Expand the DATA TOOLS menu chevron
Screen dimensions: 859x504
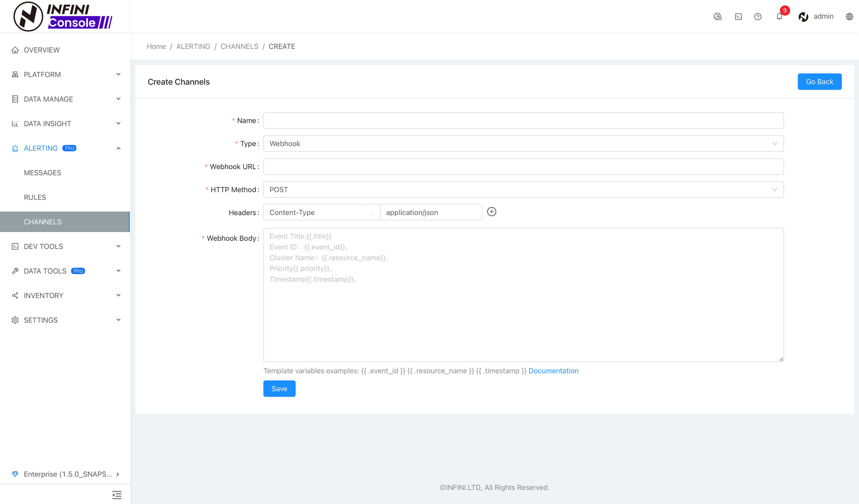pos(118,271)
